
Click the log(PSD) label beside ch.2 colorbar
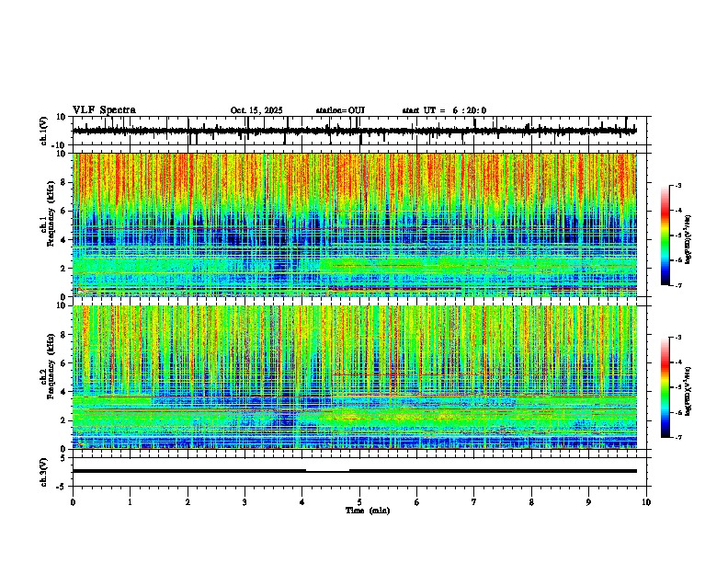[688, 392]
